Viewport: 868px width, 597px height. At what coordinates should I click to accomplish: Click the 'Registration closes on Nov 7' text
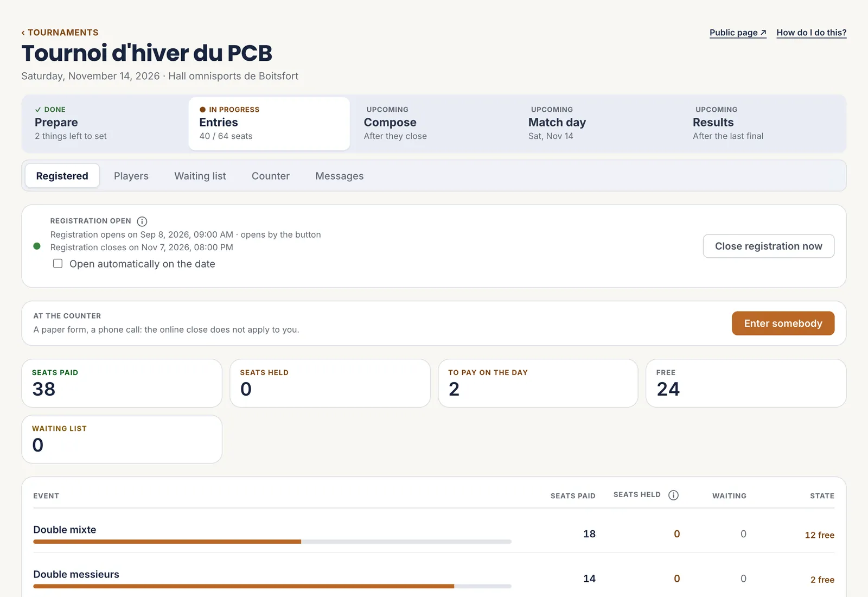tap(142, 247)
